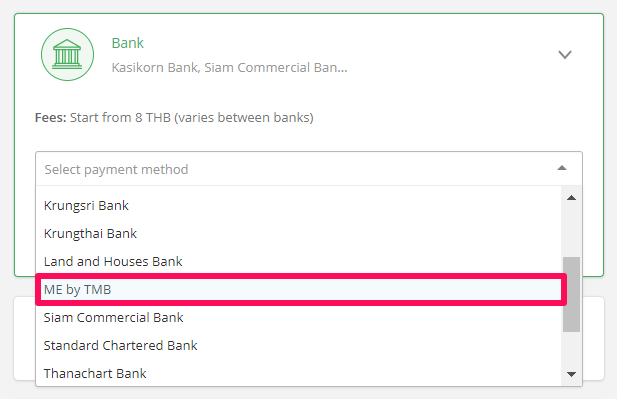Click the Kasikorn Bank, Siam Commercial subtitle
617x399 pixels.
[x=229, y=68]
